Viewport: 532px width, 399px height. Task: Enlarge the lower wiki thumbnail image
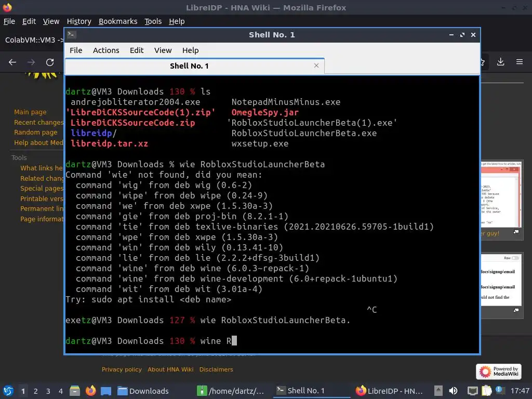516,310
